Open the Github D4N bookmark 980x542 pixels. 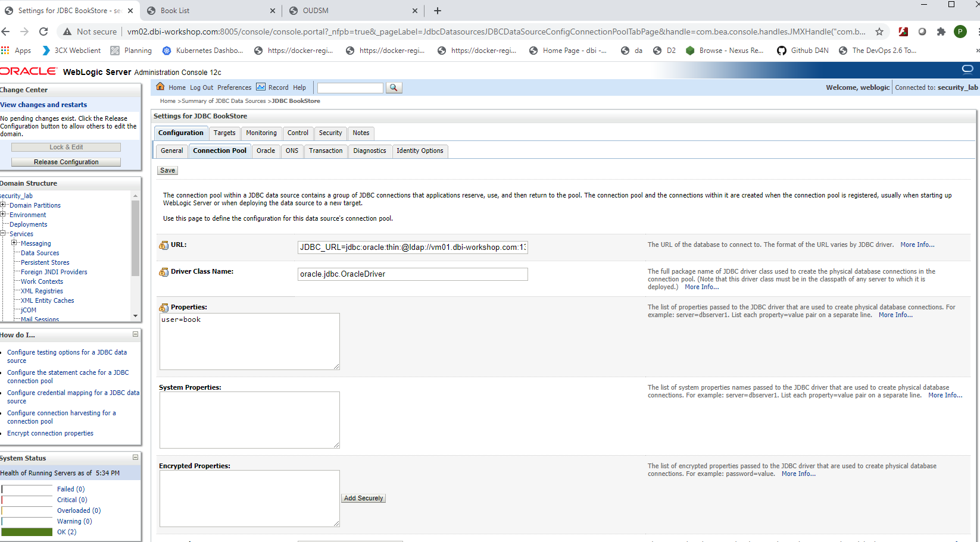click(803, 51)
